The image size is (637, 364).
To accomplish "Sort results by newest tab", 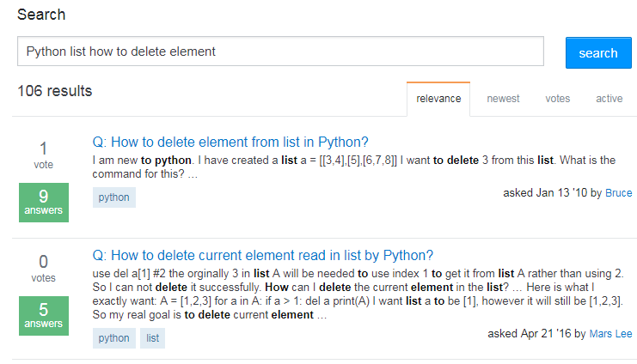I will click(x=503, y=99).
